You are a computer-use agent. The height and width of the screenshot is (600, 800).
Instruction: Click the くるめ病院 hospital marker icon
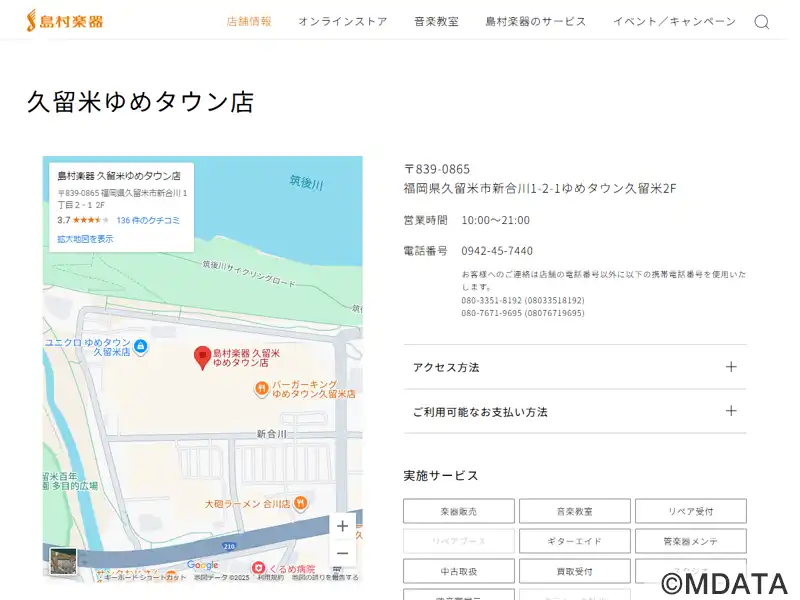coord(258,568)
